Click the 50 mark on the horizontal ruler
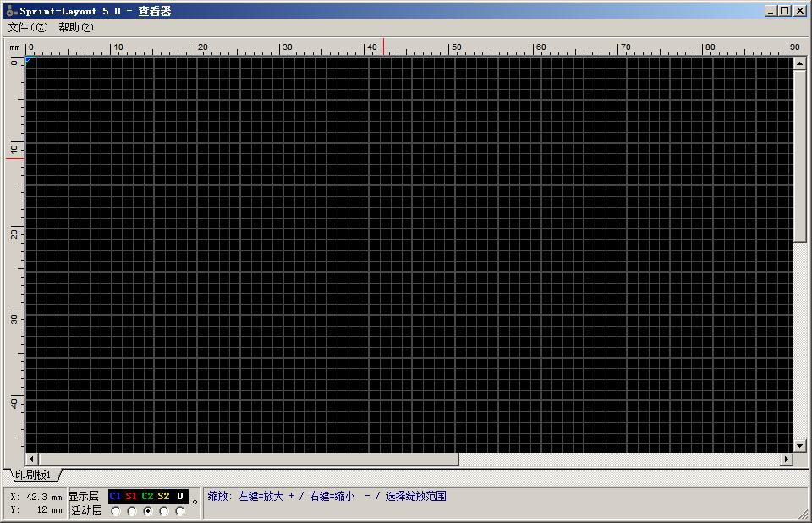This screenshot has height=523, width=812. click(x=456, y=47)
